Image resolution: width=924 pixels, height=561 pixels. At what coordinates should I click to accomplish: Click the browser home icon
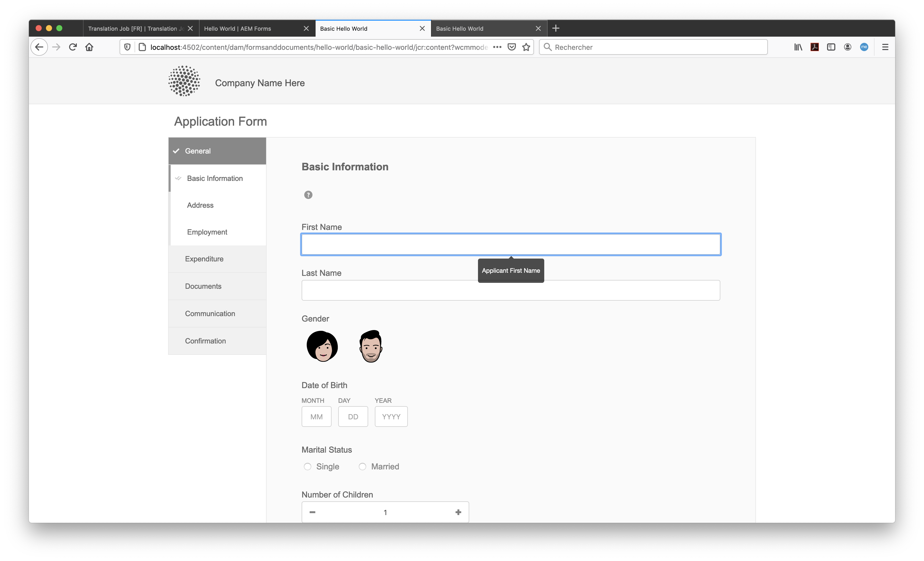89,47
